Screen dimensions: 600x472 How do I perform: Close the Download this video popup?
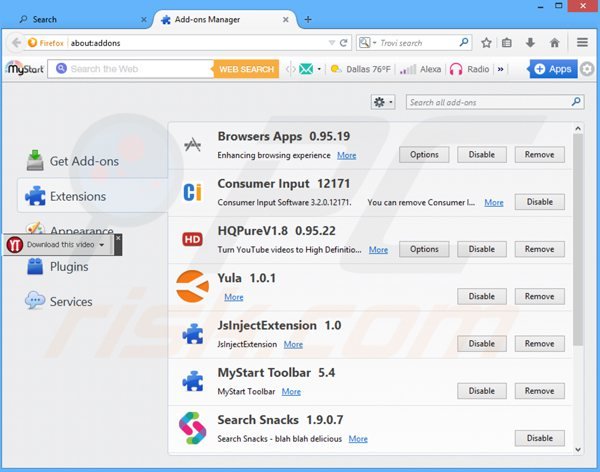(x=118, y=238)
